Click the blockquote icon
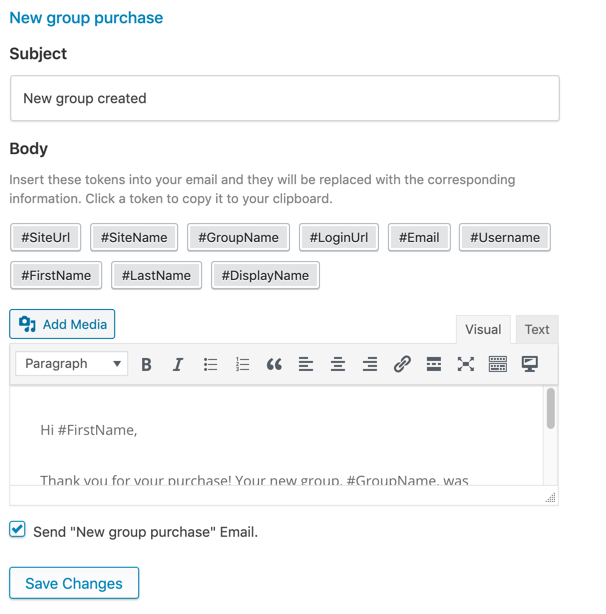The height and width of the screenshot is (614, 606). [274, 364]
